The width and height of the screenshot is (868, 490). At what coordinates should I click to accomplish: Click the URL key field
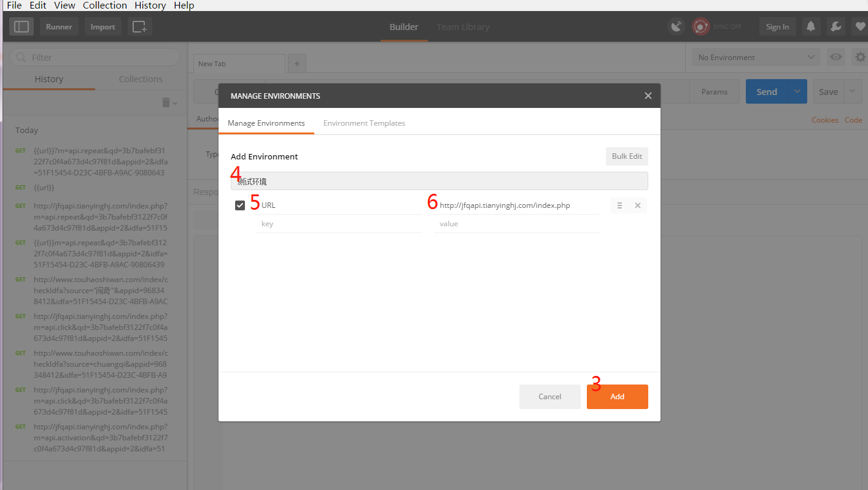coord(338,205)
